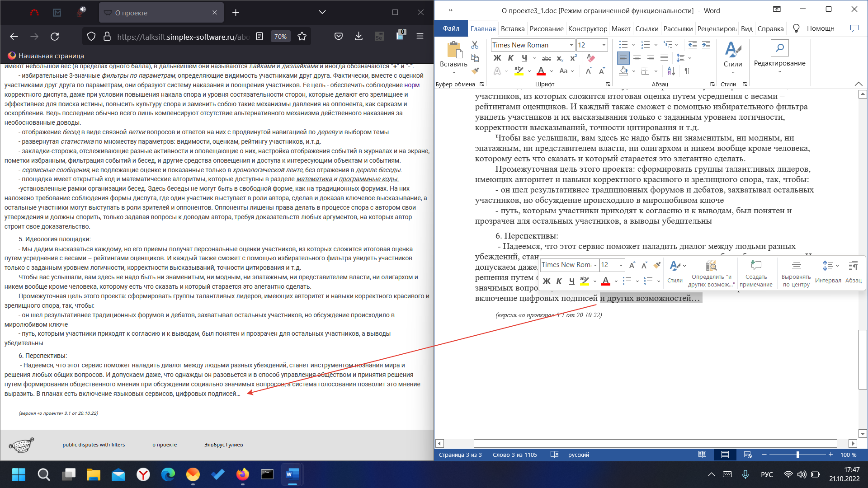Expand bullet list options arrow in ribbon
The image size is (868, 488).
coord(633,45)
